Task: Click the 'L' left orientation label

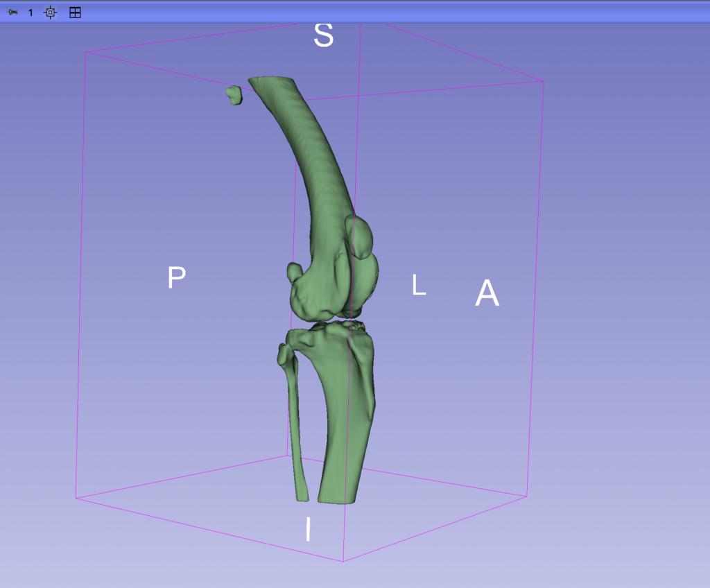Action: [419, 285]
